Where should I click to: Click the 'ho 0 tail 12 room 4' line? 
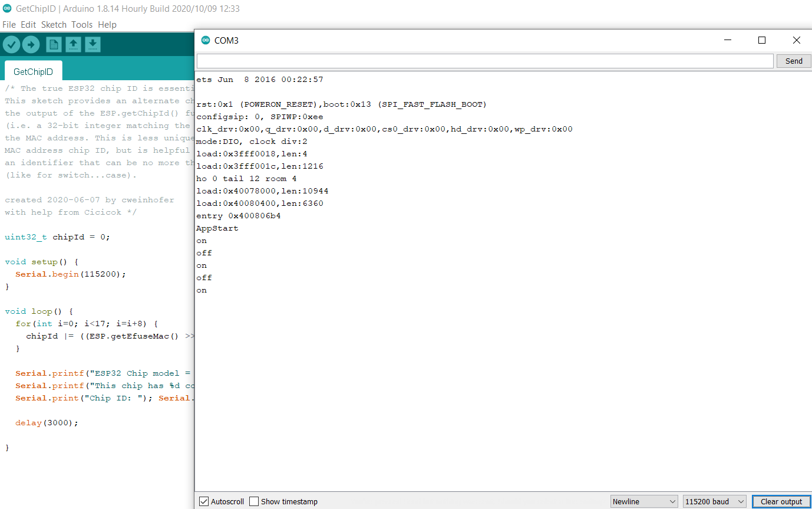(247, 179)
